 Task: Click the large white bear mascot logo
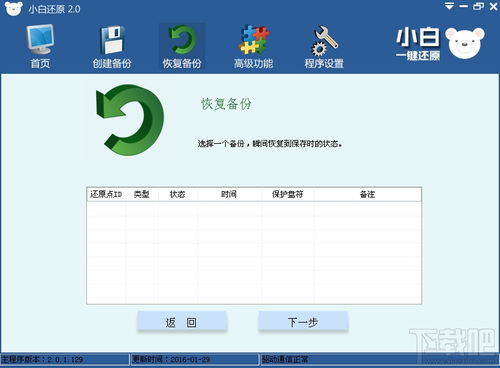tap(465, 43)
